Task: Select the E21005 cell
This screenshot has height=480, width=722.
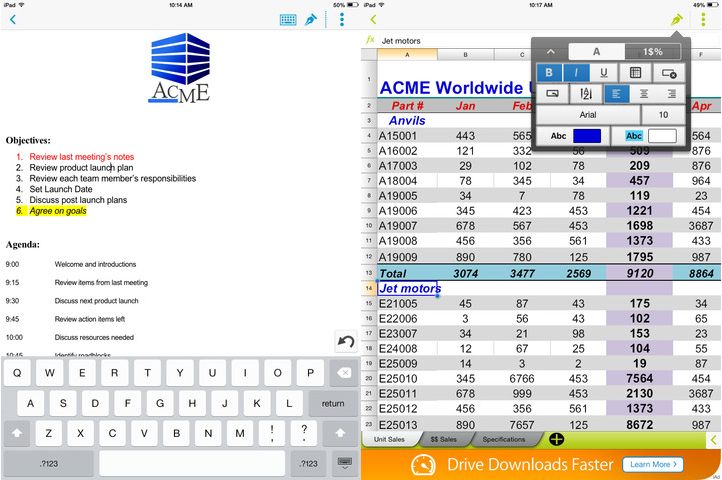Action: 407,304
